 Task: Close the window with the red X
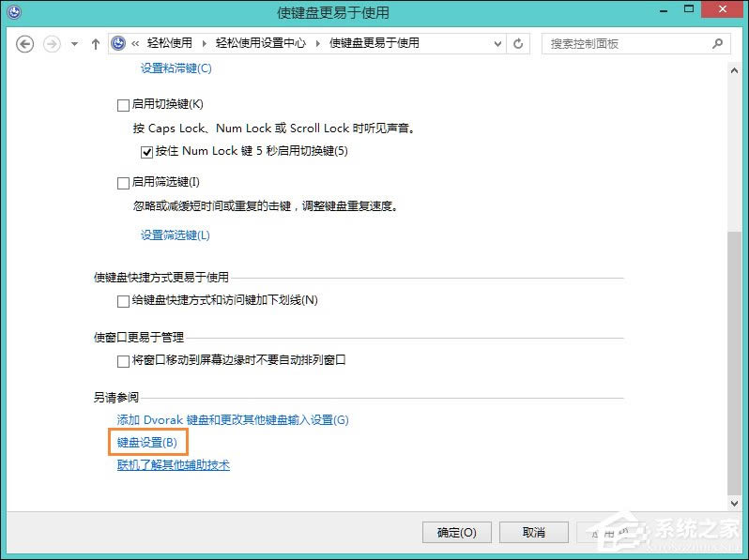pos(723,9)
